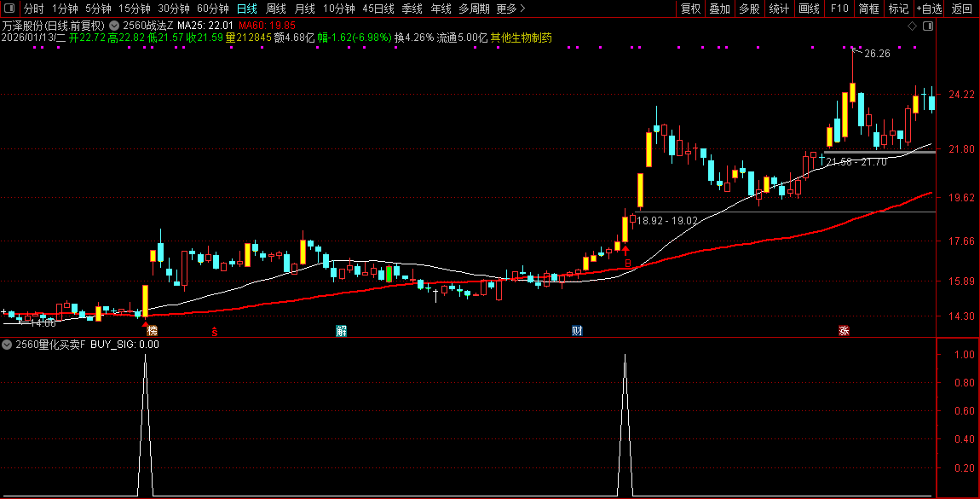
Task: Click the 18.92 - 19.02 gap label
Action: coord(667,221)
